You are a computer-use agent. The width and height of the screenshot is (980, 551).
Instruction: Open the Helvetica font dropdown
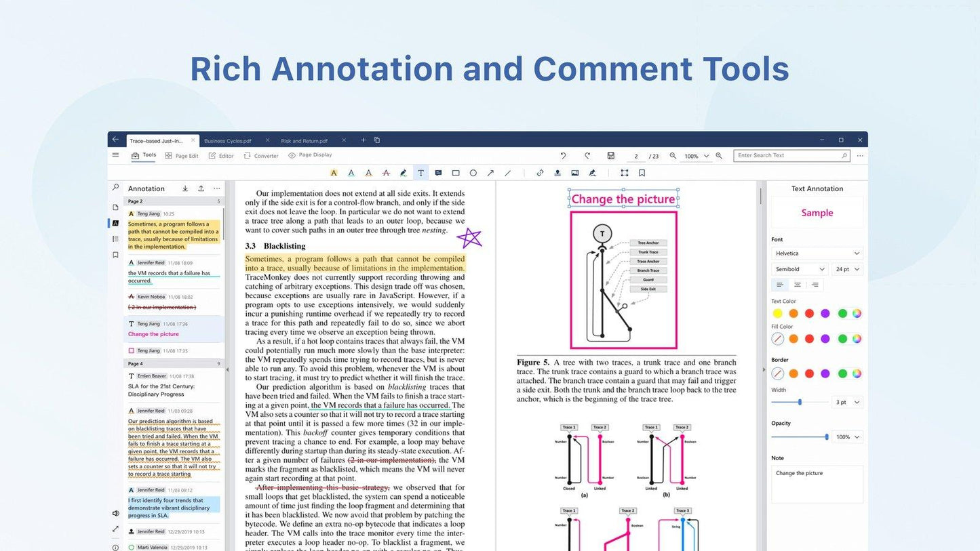coord(817,253)
